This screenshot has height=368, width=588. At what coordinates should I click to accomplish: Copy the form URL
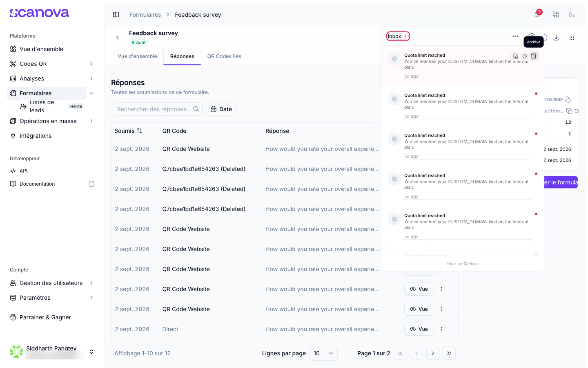coord(569,111)
